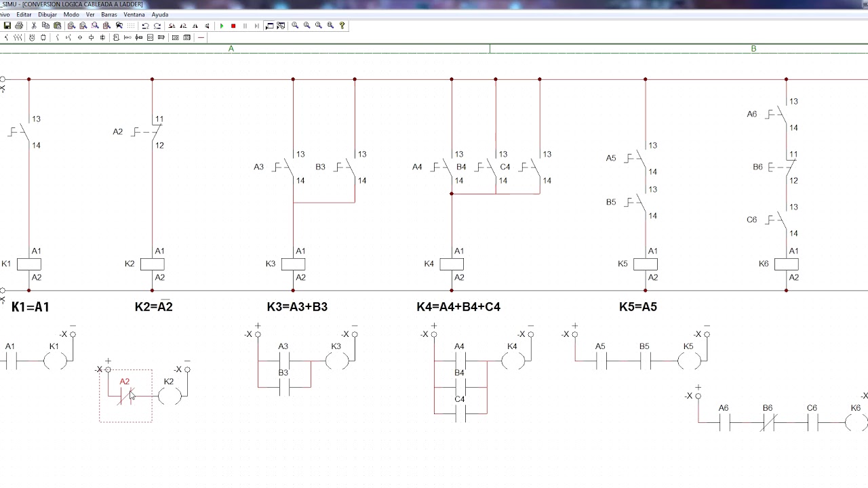Open the Ver menu
Viewport: 868px width, 488px height.
90,14
